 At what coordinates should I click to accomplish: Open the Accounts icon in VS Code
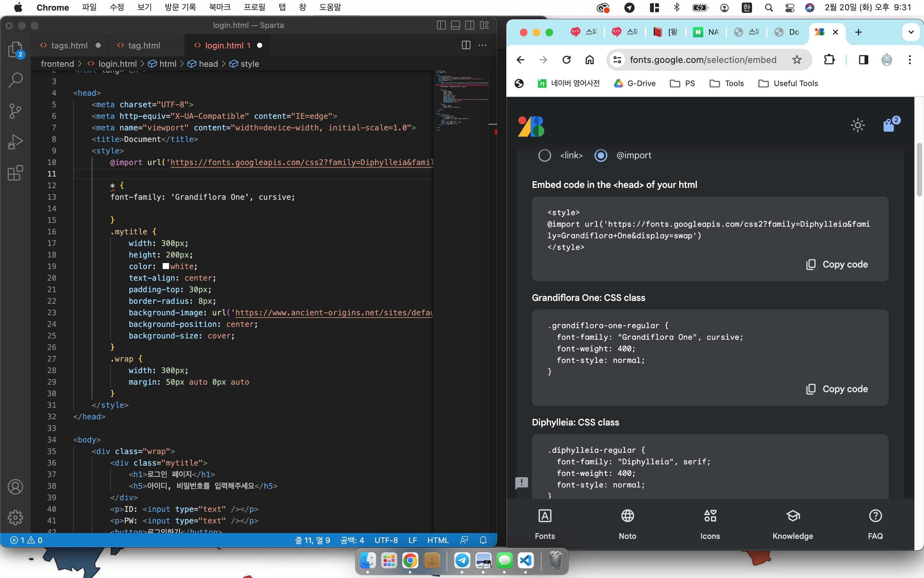pyautogui.click(x=15, y=486)
